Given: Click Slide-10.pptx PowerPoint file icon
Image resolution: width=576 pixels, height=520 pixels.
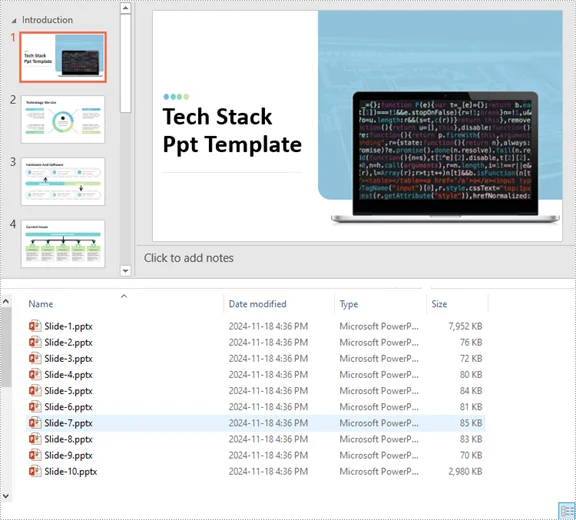Looking at the screenshot, I should click(35, 472).
